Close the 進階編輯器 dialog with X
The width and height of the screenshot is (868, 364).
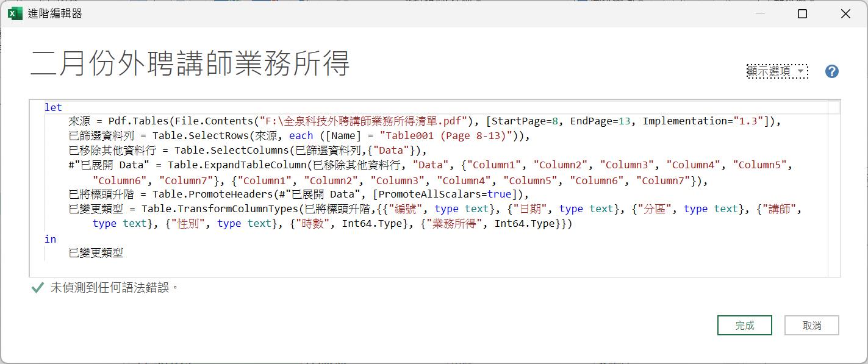click(845, 13)
